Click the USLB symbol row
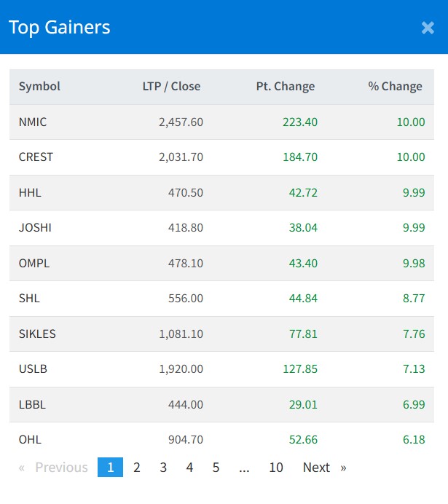The image size is (448, 504). point(33,369)
